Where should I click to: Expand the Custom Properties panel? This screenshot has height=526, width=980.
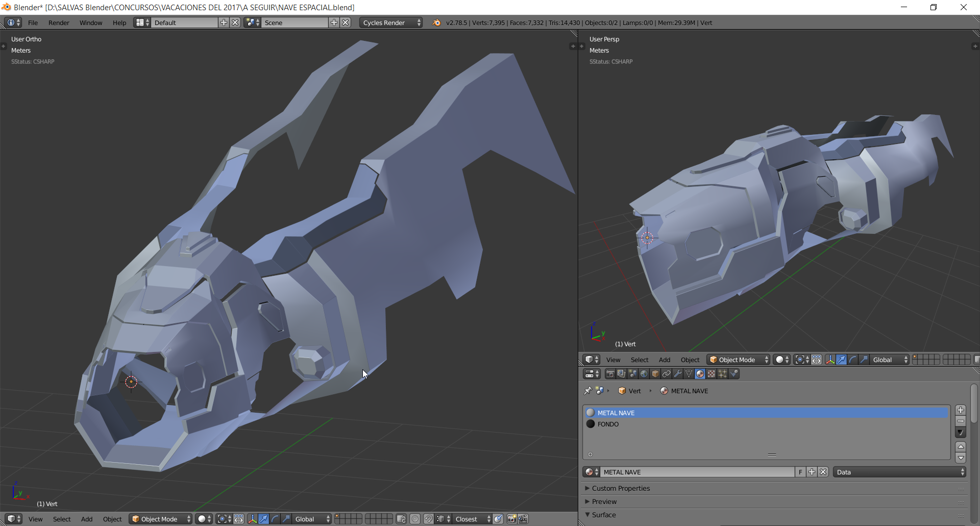click(x=621, y=488)
